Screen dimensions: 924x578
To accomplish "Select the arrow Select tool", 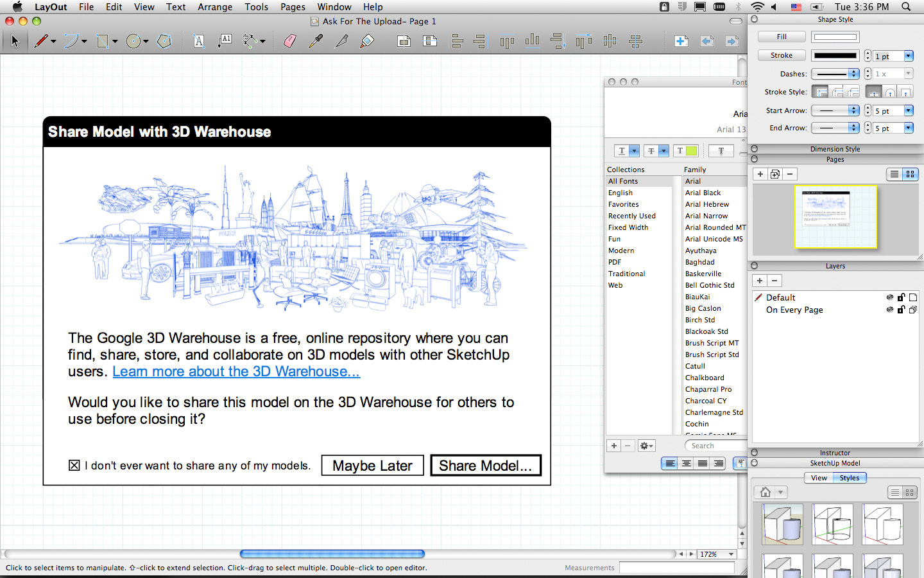I will pos(15,41).
